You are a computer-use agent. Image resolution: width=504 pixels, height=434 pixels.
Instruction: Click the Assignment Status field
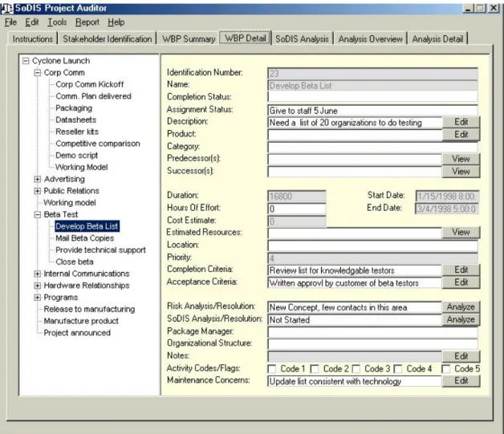coord(372,110)
